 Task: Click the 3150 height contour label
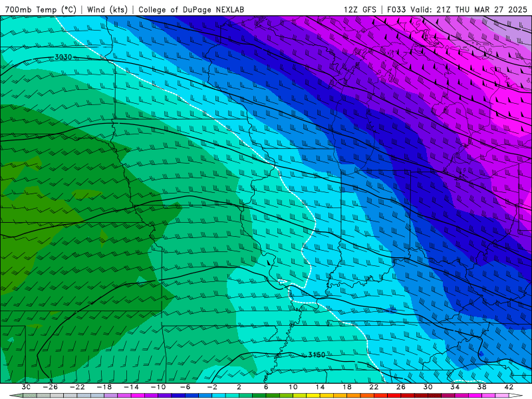coord(317,355)
